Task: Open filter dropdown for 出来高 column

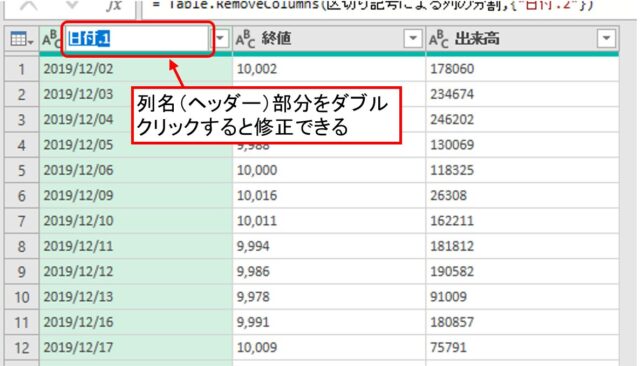Action: coord(606,39)
